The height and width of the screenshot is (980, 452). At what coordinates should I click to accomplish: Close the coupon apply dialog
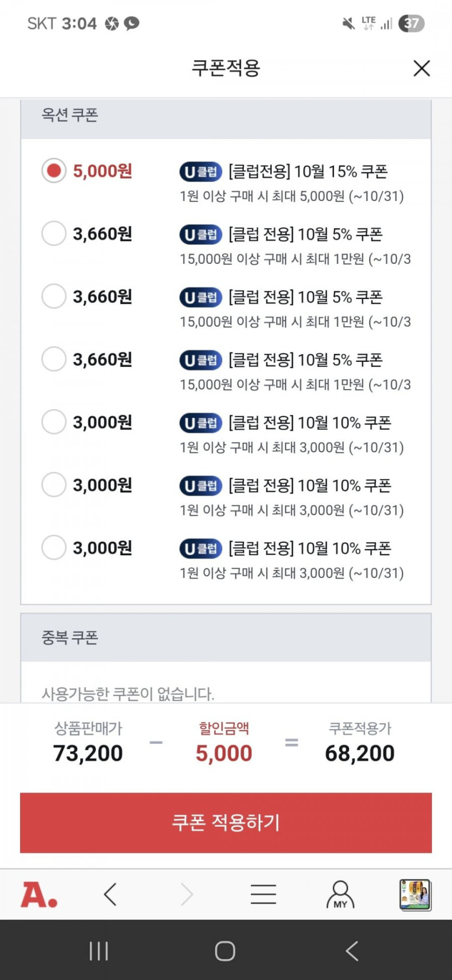click(422, 68)
